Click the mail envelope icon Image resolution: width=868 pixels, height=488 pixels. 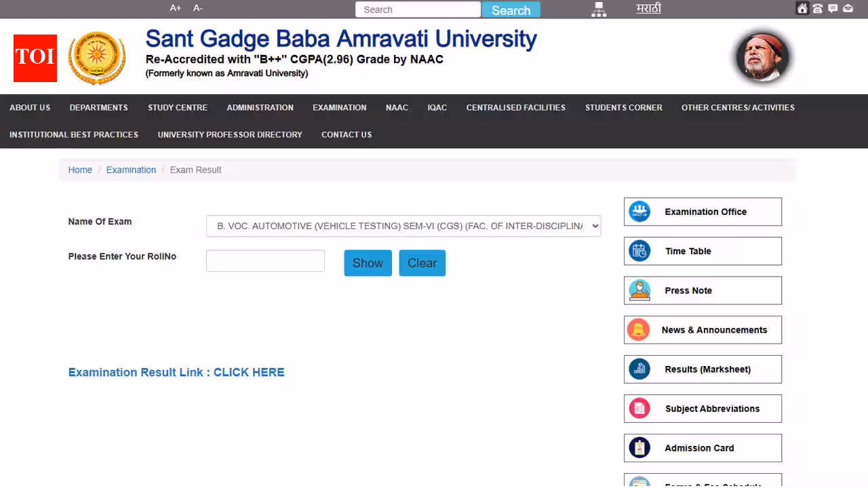pos(848,8)
